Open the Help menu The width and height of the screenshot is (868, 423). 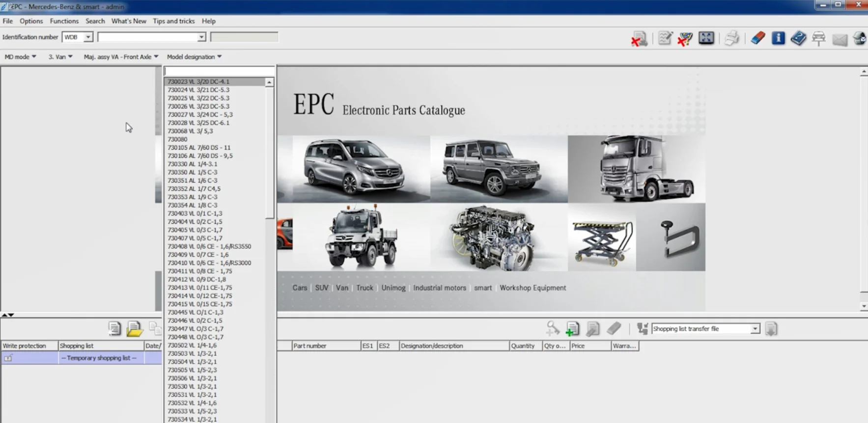pyautogui.click(x=208, y=21)
